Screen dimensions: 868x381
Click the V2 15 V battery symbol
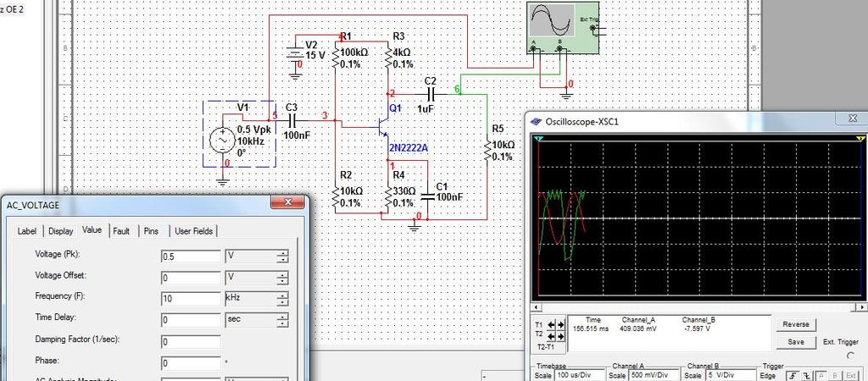(294, 54)
